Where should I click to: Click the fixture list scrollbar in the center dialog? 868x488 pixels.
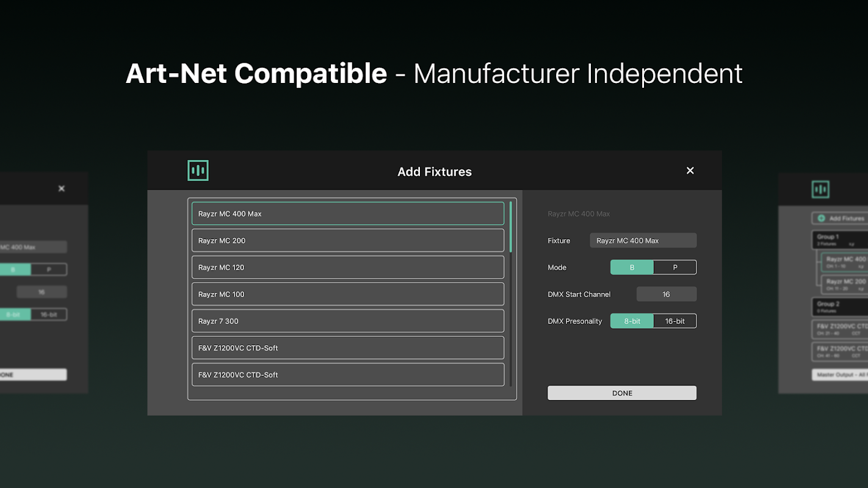[511, 227]
